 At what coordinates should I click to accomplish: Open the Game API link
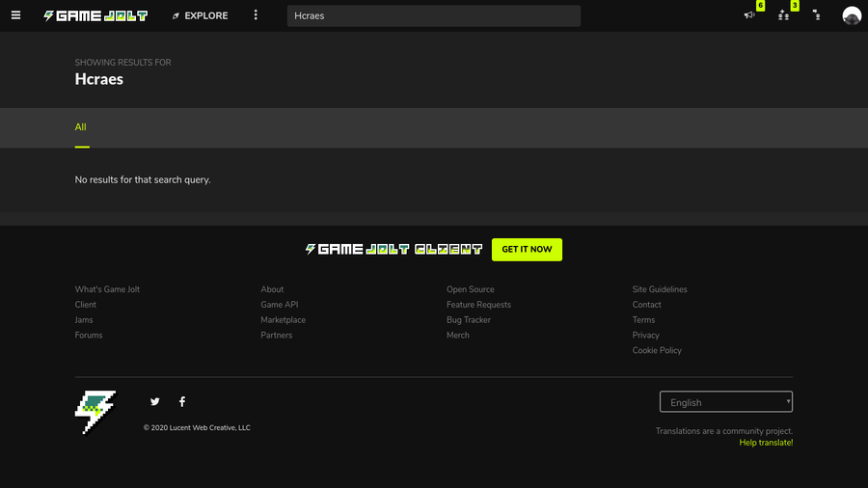coord(279,305)
